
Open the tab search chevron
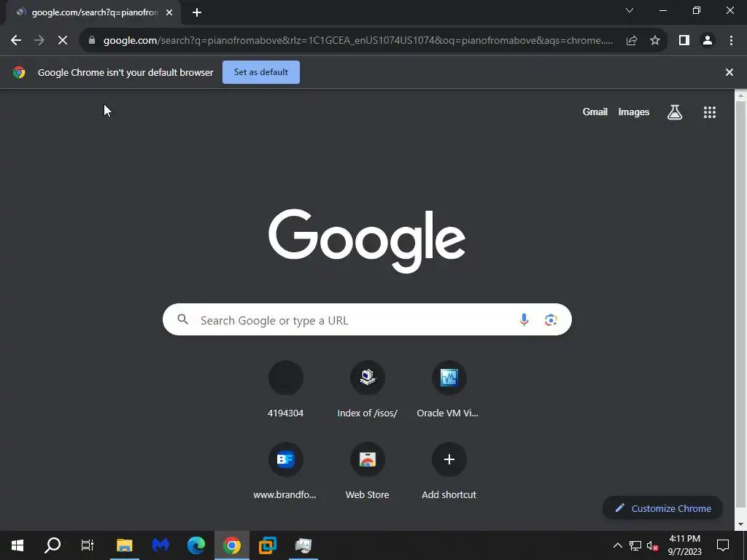click(x=630, y=10)
